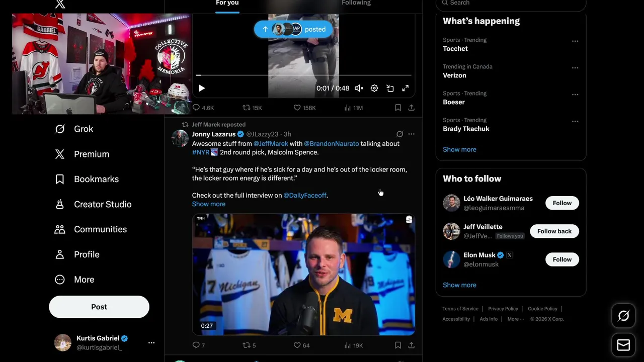Enter fullscreen on top video

click(x=406, y=88)
